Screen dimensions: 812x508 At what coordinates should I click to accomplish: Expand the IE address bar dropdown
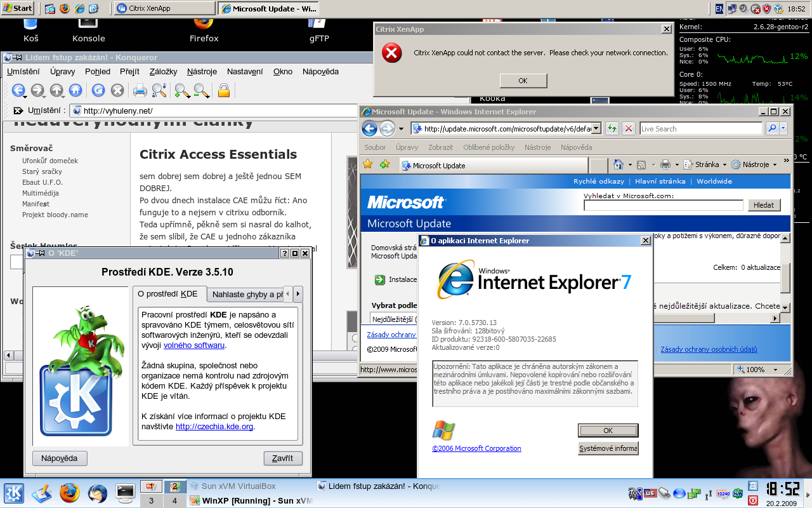pyautogui.click(x=596, y=128)
